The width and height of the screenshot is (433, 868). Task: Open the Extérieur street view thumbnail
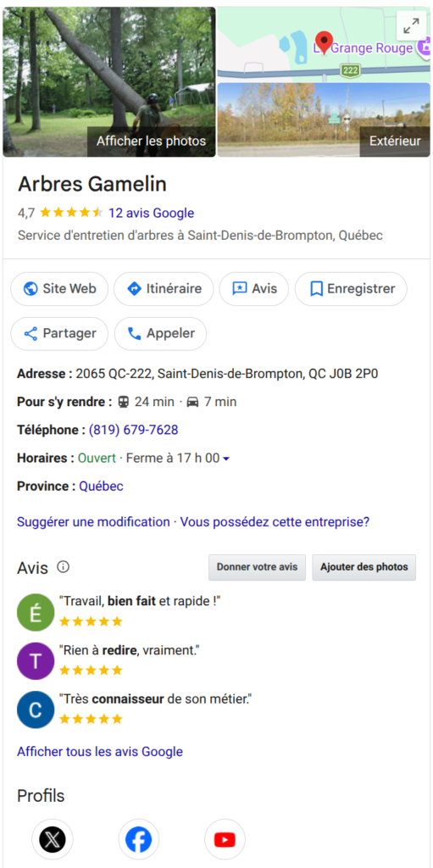coord(324,120)
